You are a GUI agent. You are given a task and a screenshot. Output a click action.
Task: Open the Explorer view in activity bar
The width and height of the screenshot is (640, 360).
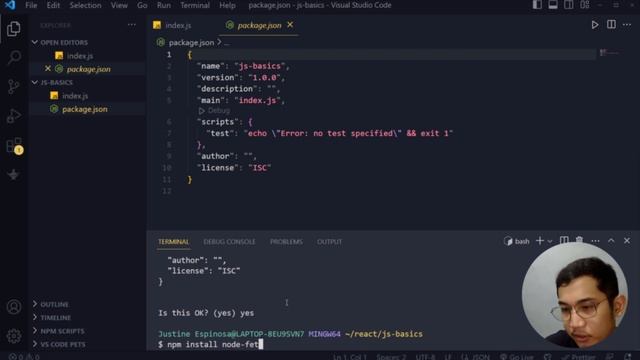coord(13,29)
